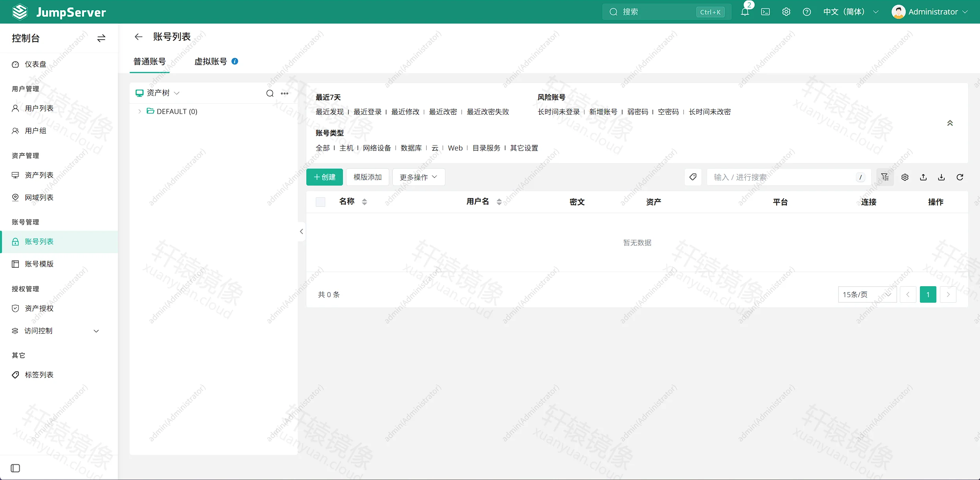
Task: Collapse the sidebar menu icon
Action: pyautogui.click(x=15, y=468)
